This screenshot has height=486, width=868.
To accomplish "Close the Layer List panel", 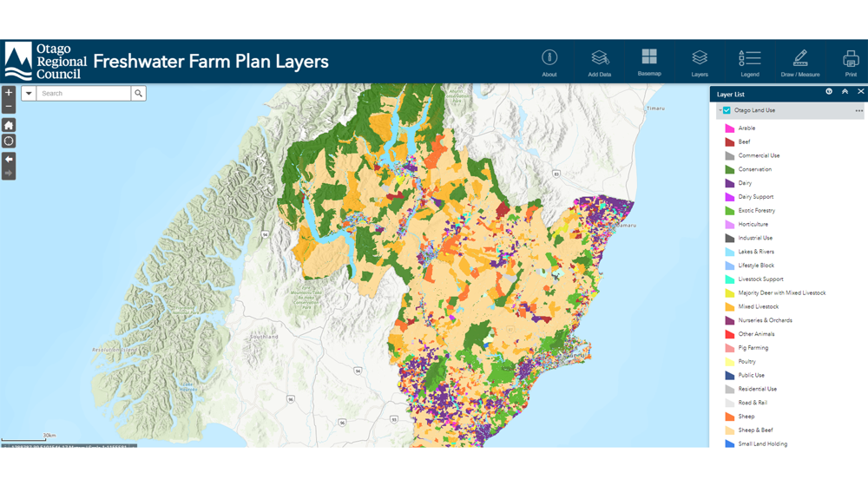I will pyautogui.click(x=860, y=91).
